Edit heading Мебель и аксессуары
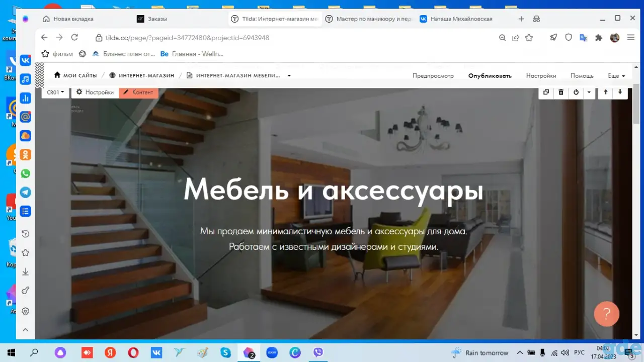 point(333,190)
